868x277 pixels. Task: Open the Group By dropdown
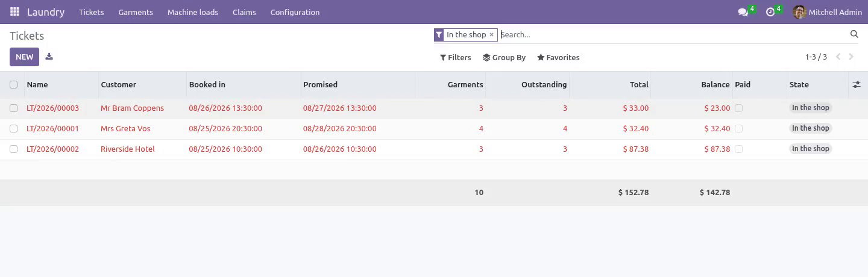[x=505, y=58]
